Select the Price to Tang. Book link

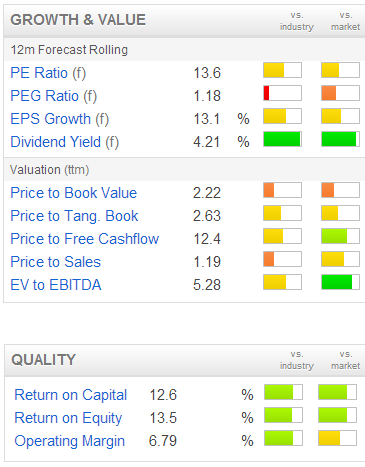[x=74, y=216]
